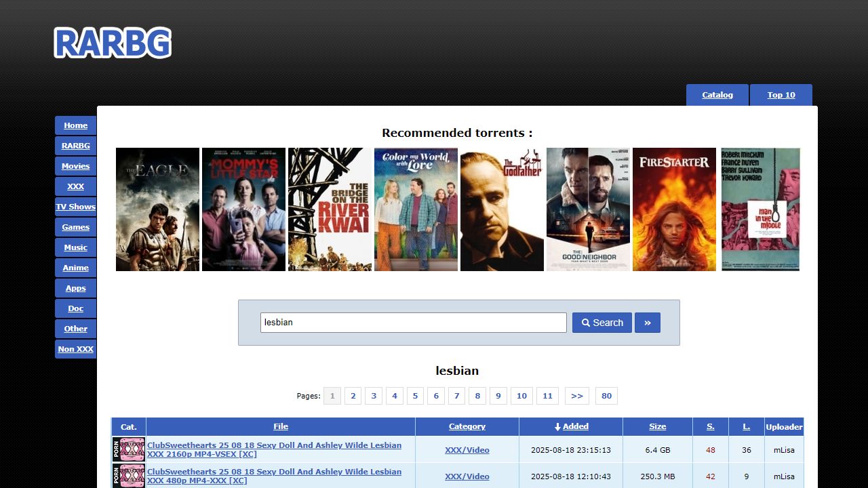Image resolution: width=868 pixels, height=488 pixels.
Task: Click uploader mLisa in 250.3 MB row
Action: 784,476
